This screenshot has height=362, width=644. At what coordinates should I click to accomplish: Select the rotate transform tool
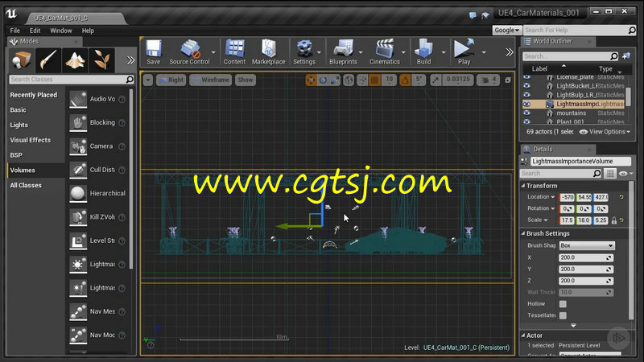coord(323,80)
